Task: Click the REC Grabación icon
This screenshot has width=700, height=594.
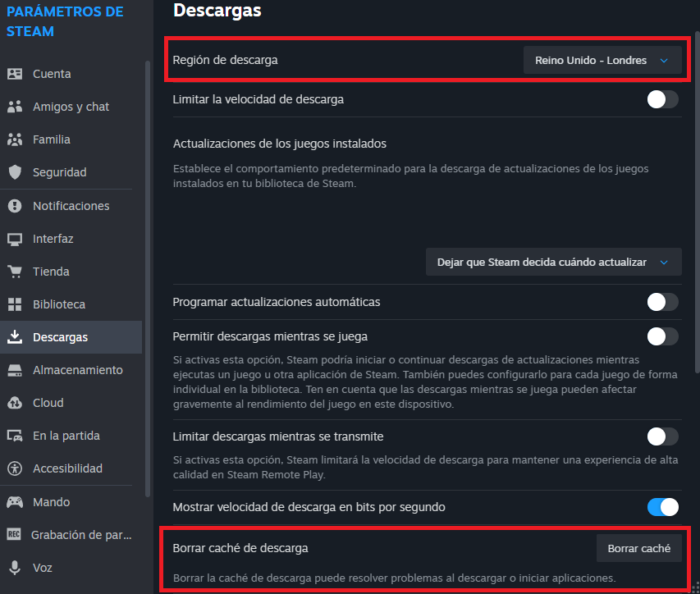Action: (14, 534)
